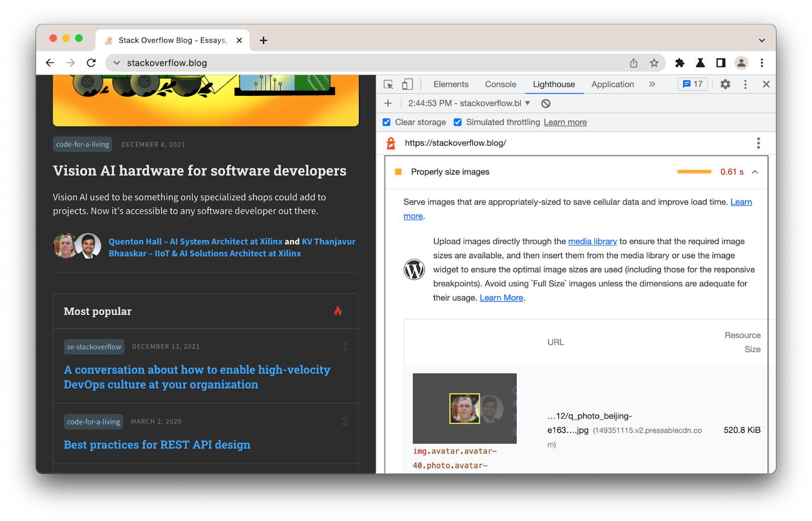
Task: Click the orange savings bar for Properly size images
Action: 694,172
